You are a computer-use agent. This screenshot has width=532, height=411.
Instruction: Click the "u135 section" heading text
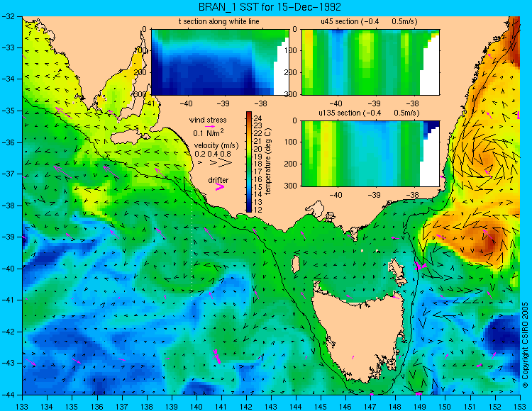(x=338, y=113)
